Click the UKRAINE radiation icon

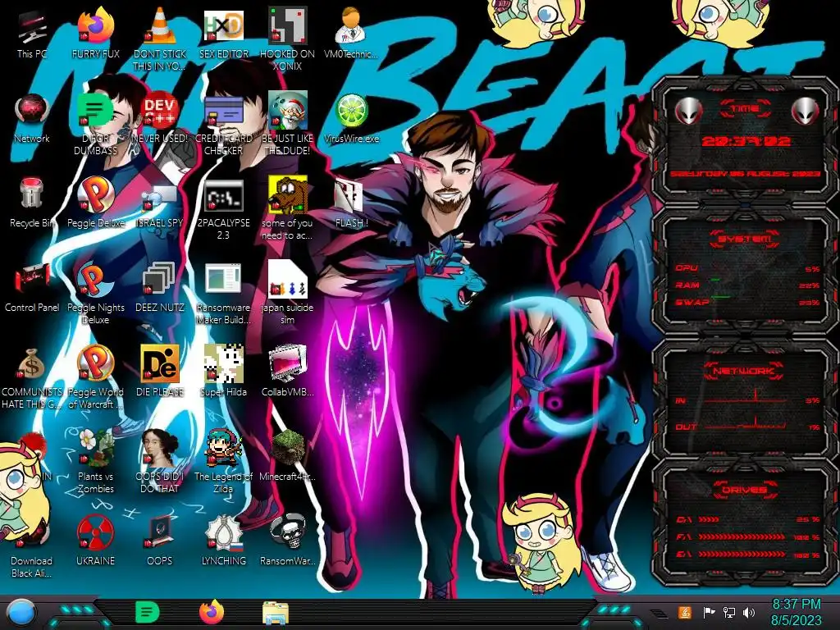(96, 532)
